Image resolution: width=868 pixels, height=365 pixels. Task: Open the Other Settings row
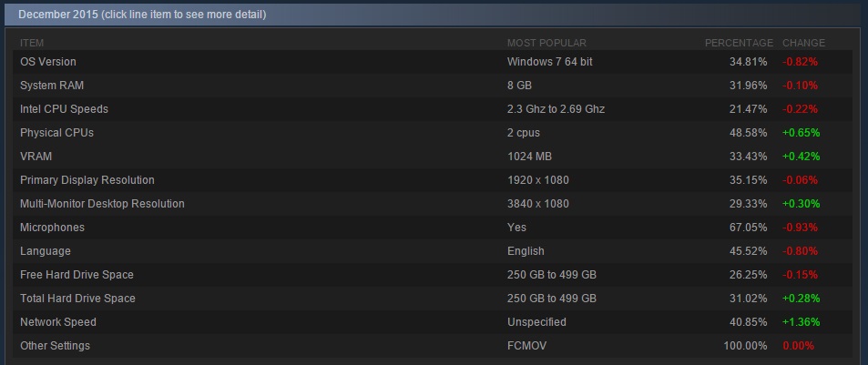(x=433, y=346)
